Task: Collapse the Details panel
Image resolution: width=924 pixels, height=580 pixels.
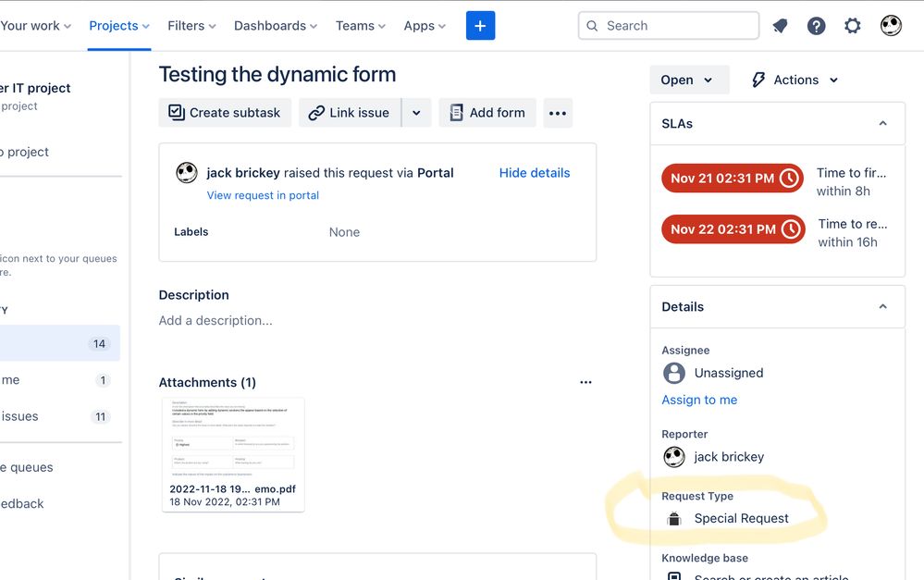Action: click(x=882, y=306)
